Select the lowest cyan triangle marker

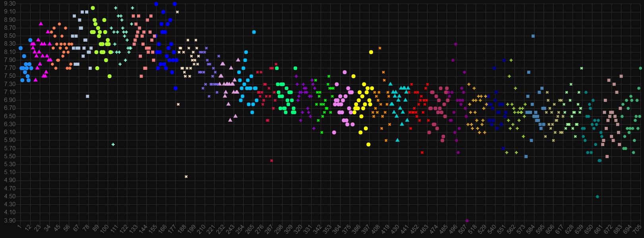(397, 140)
